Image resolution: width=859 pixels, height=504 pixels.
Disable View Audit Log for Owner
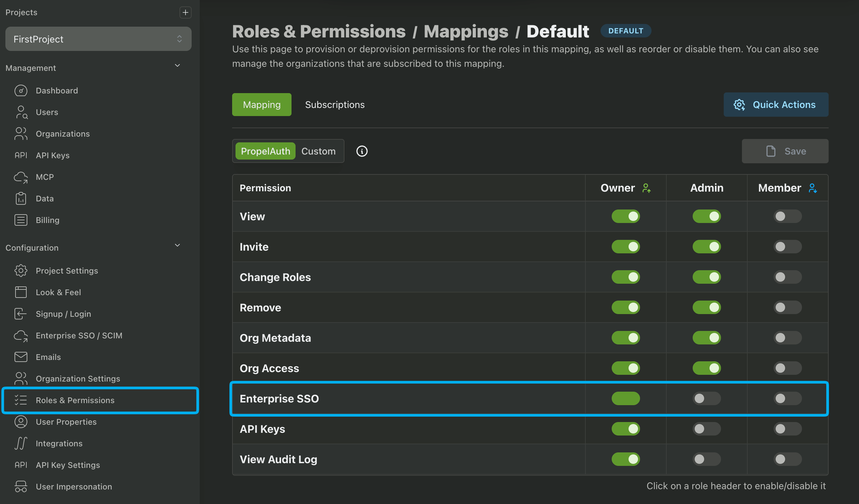626,459
